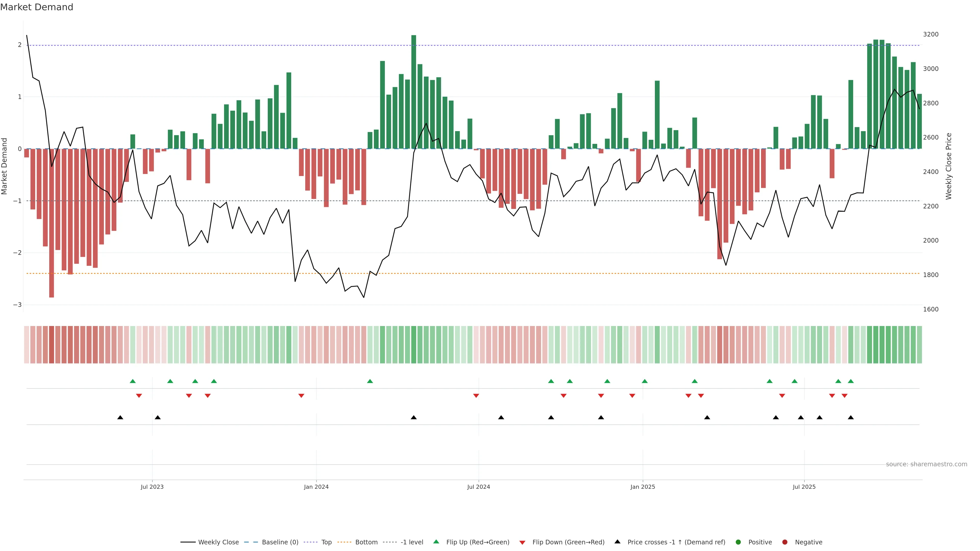Click the red Negative legend dot

[x=785, y=542]
